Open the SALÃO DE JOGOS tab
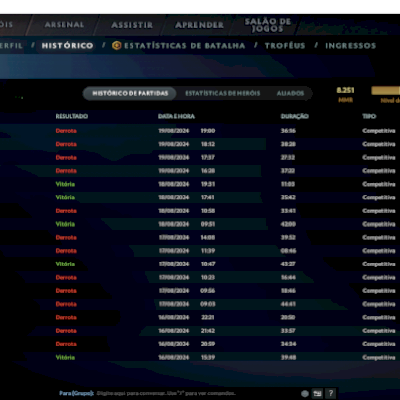Viewport: 400px width, 400px height. pyautogui.click(x=268, y=25)
